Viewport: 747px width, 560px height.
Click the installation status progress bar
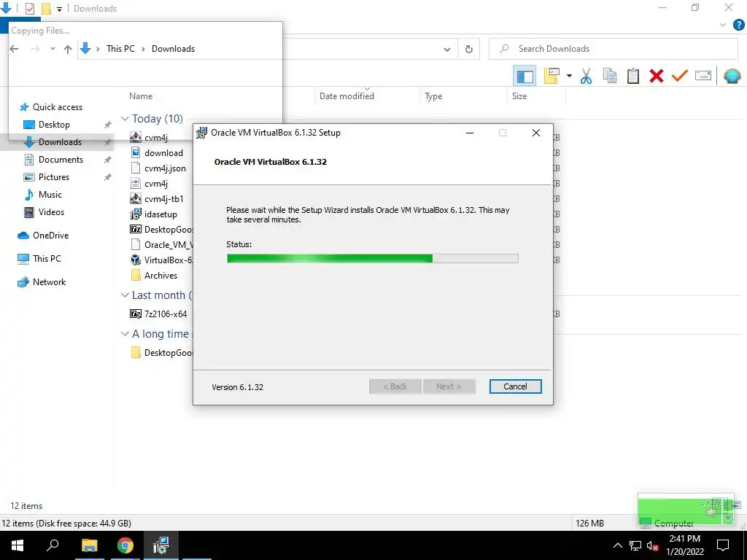pos(373,259)
